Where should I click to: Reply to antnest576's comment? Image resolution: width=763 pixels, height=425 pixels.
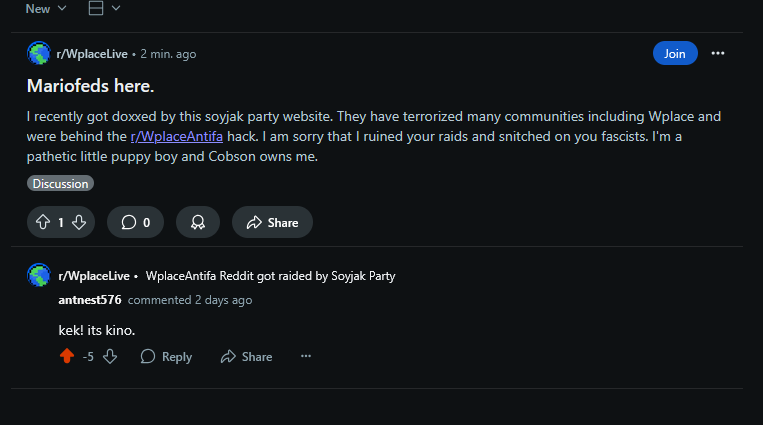click(x=166, y=356)
